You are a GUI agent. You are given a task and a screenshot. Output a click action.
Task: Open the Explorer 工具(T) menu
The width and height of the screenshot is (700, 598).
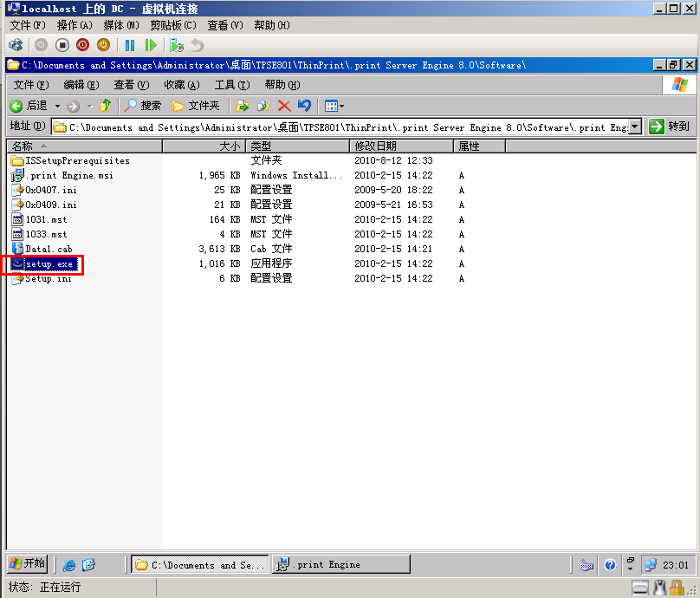coord(232,84)
